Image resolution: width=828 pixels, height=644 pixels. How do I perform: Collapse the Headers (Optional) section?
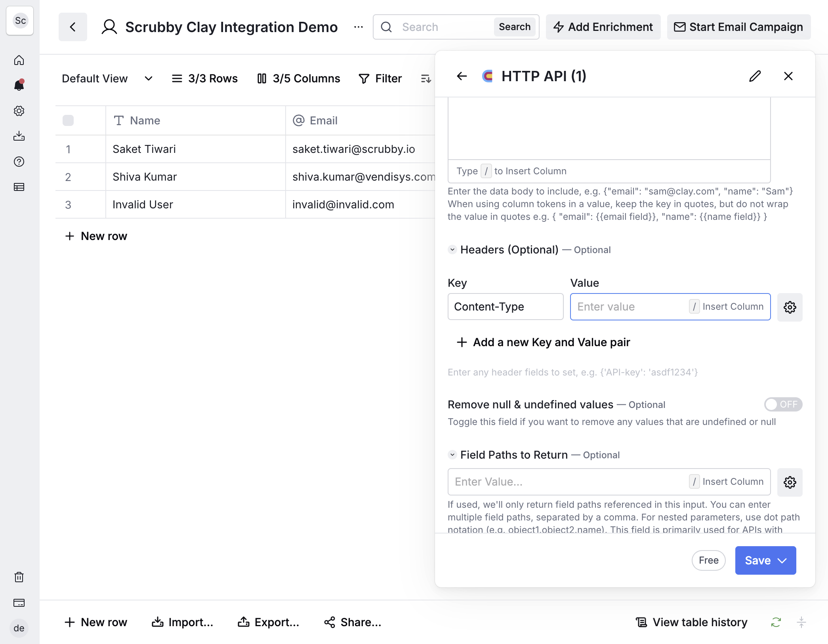452,250
